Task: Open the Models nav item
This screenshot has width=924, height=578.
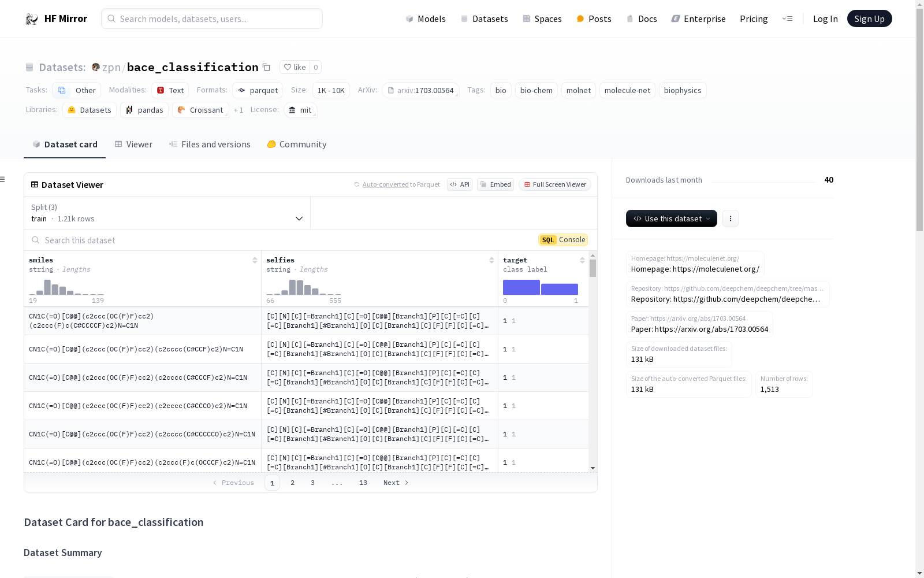Action: point(426,19)
